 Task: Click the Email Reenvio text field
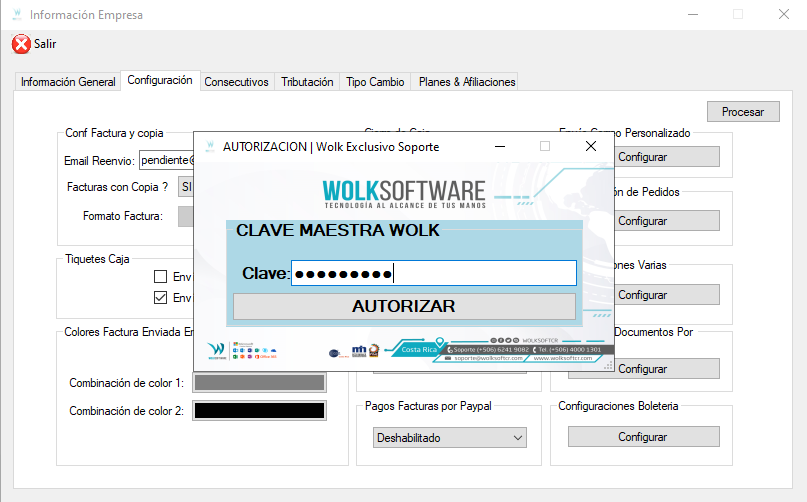pos(167,160)
